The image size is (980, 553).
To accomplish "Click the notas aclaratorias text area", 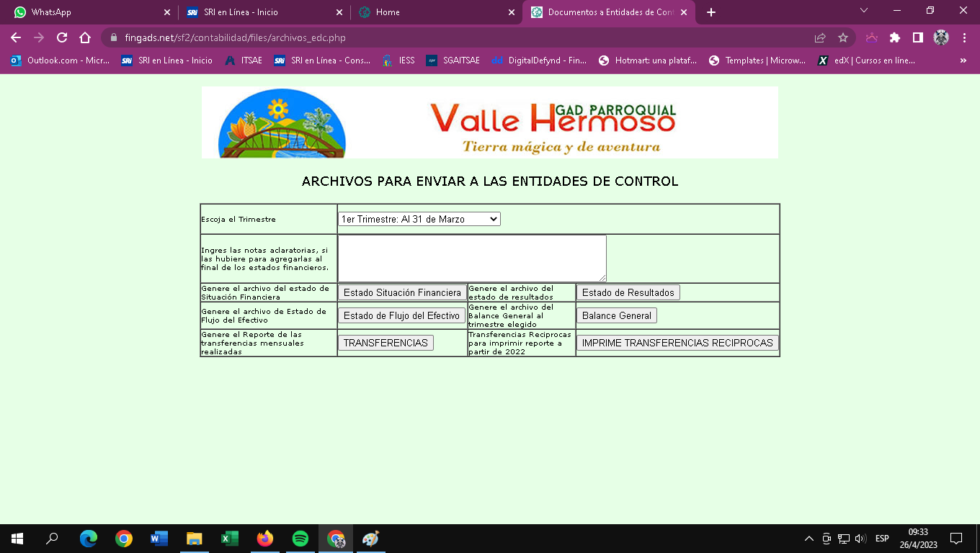I will coord(472,258).
